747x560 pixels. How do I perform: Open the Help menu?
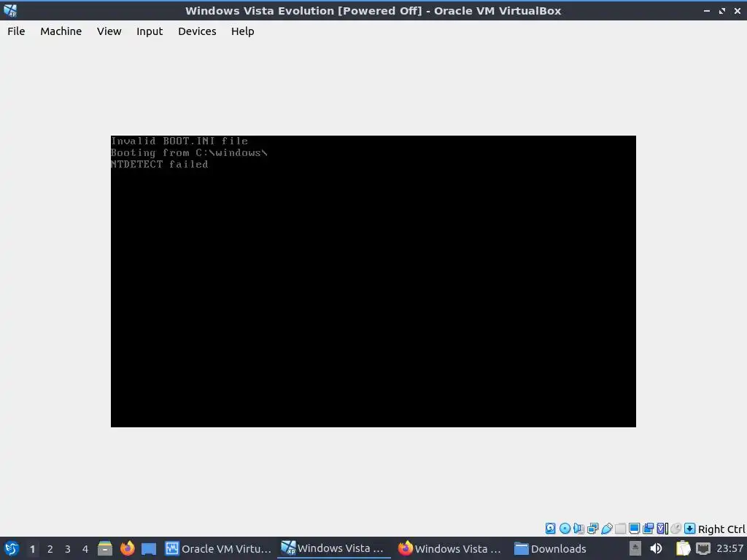[242, 31]
